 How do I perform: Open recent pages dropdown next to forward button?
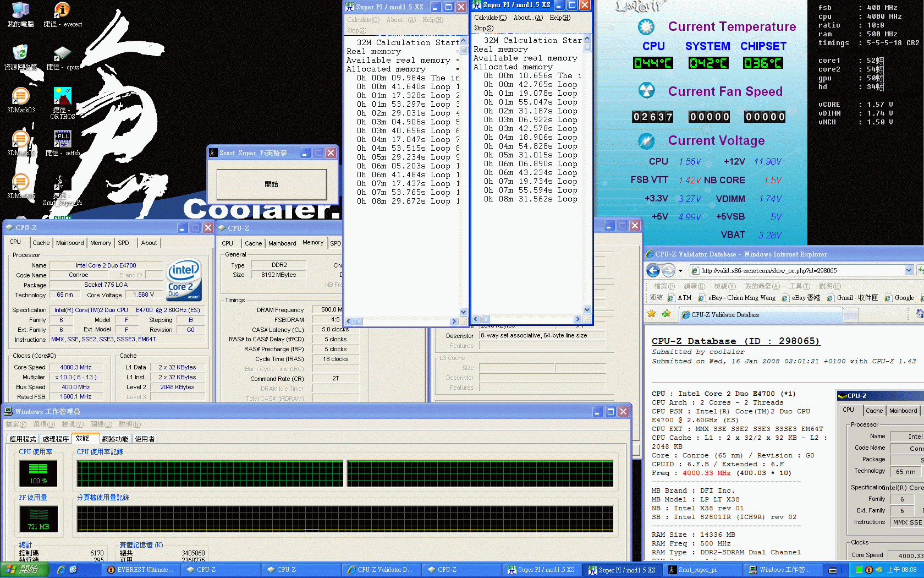pos(680,270)
